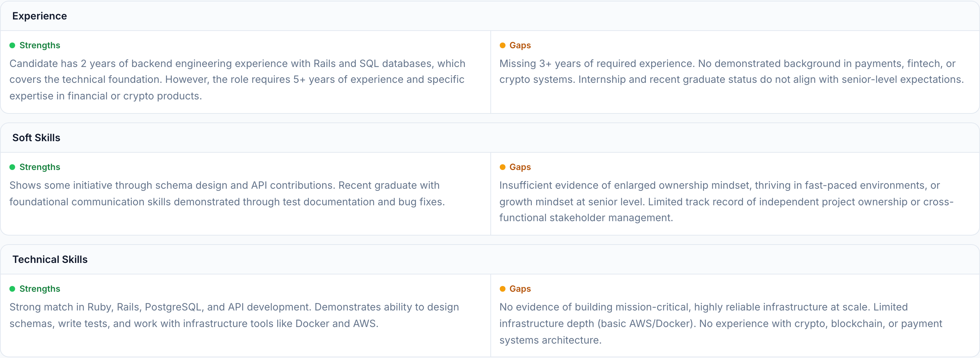
Task: Select the Soft Skills section header
Action: pos(36,138)
